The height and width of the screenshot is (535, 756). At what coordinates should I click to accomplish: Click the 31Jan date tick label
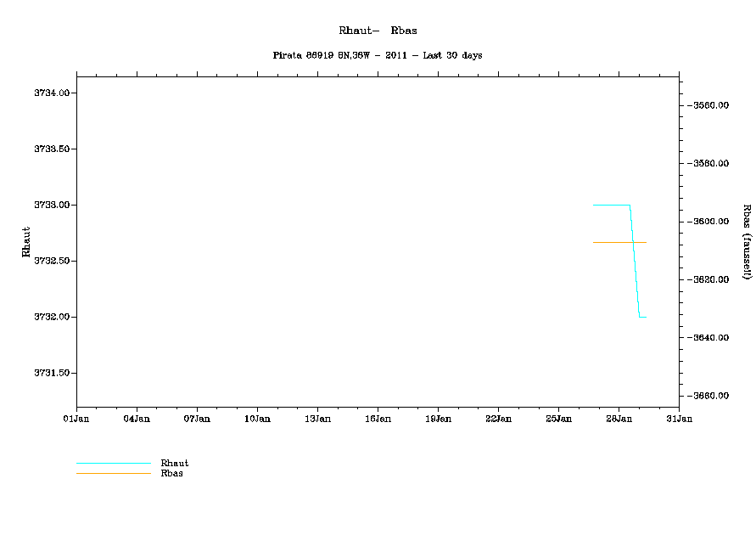click(679, 418)
